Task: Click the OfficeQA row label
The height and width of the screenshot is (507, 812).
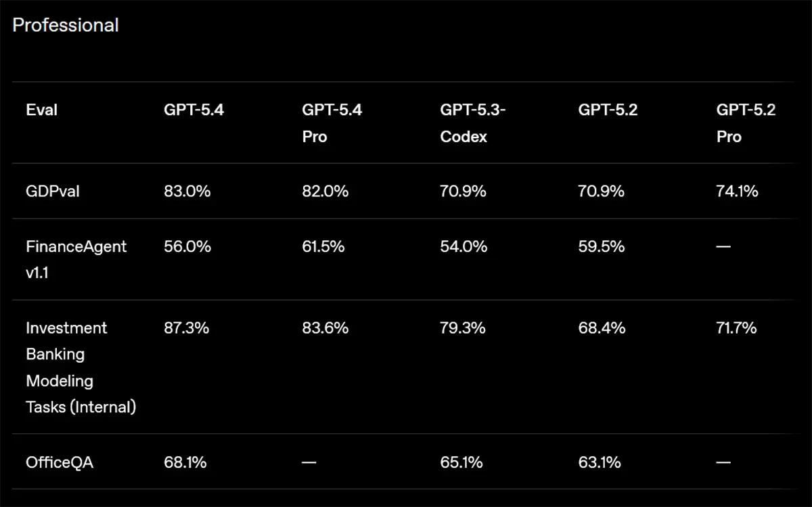Action: tap(60, 463)
